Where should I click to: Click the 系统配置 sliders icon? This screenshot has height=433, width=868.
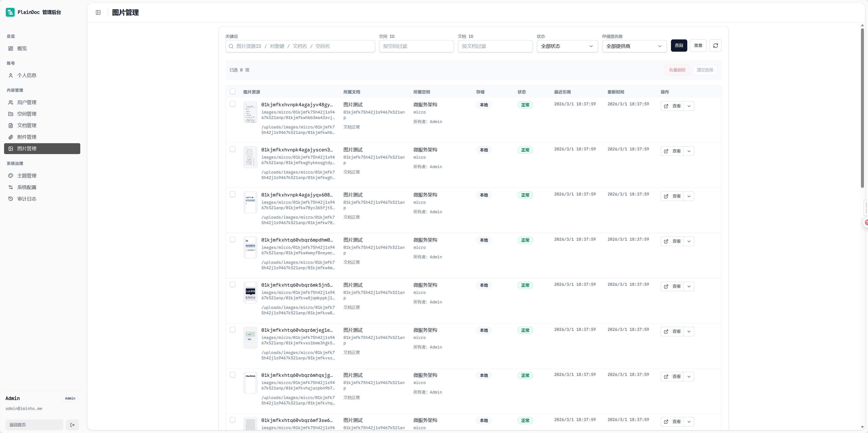[x=11, y=187]
